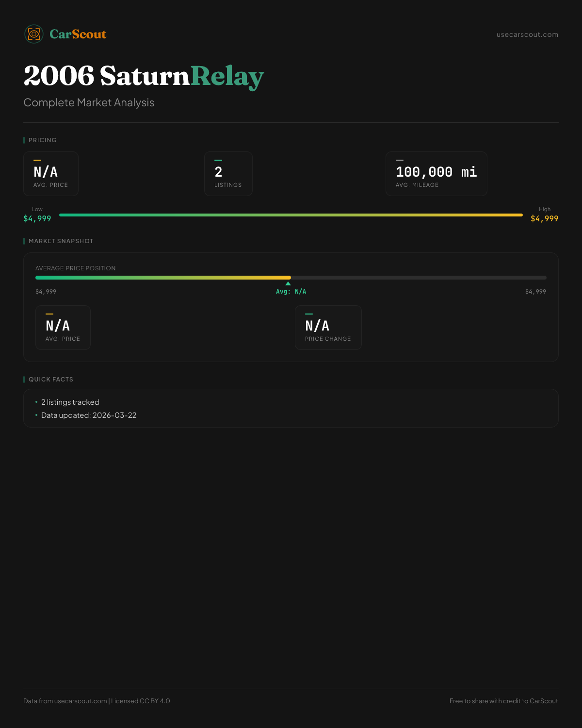The height and width of the screenshot is (728, 582).
Task: Click the low-to-high price range bar
Action: pos(291,215)
